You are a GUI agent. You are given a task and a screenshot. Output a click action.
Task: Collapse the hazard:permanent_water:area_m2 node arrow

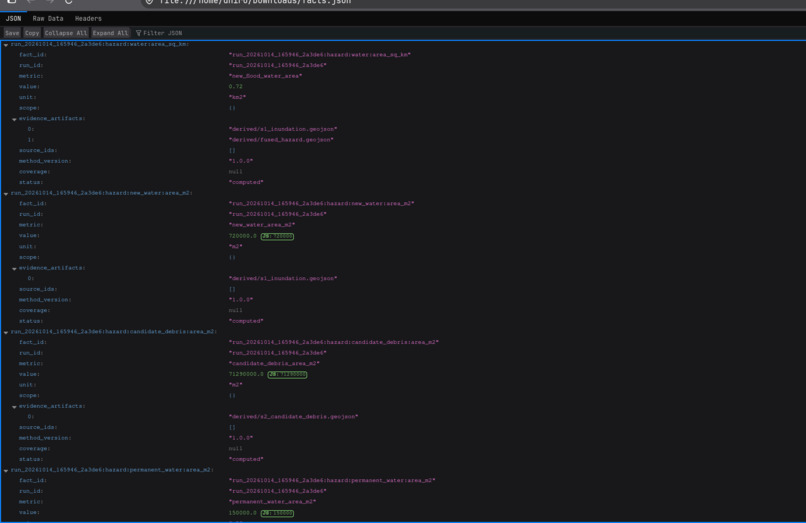tap(6, 470)
